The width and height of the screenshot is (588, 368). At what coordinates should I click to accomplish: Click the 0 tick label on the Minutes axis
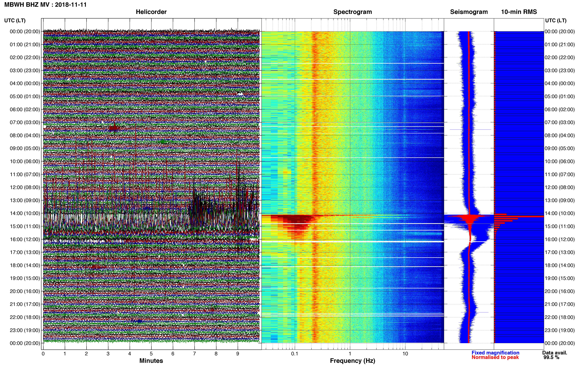pos(43,354)
